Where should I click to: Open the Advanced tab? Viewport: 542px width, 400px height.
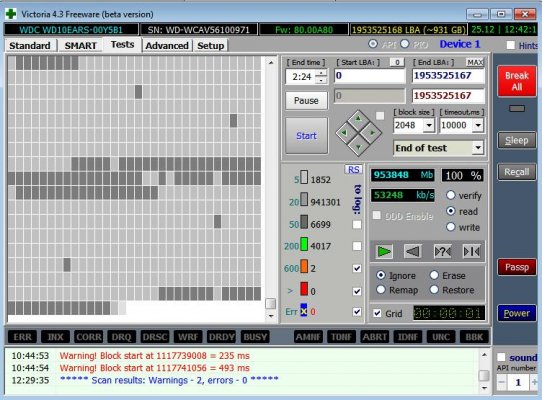coord(167,46)
